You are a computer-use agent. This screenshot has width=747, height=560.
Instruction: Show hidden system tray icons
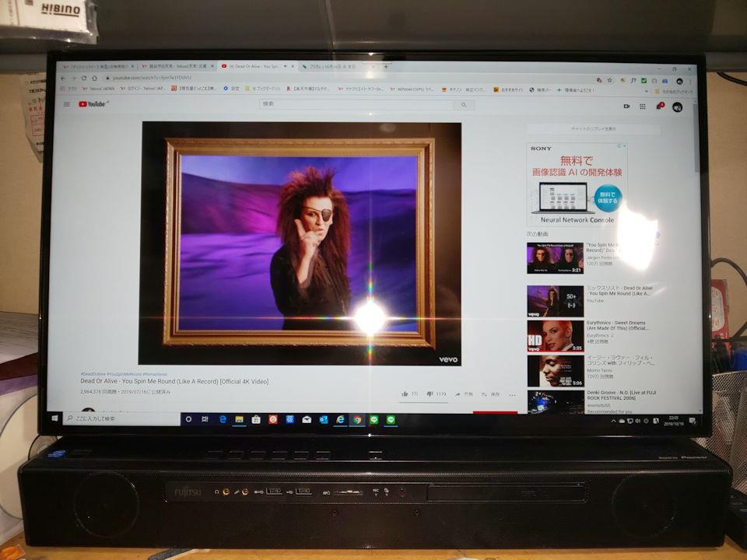click(614, 421)
